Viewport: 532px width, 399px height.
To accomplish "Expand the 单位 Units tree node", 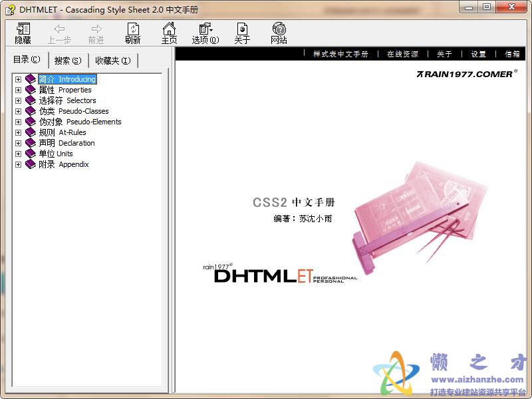I will 19,154.
